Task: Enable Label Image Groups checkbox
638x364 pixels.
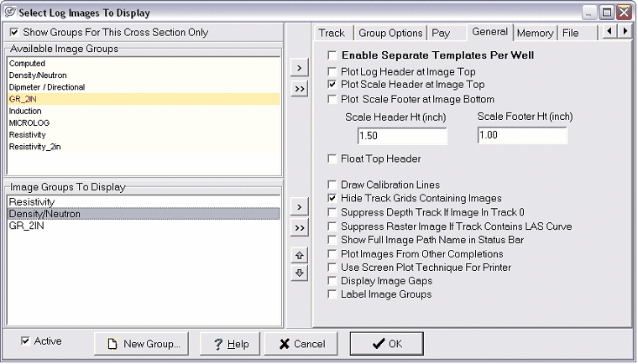Action: 332,294
